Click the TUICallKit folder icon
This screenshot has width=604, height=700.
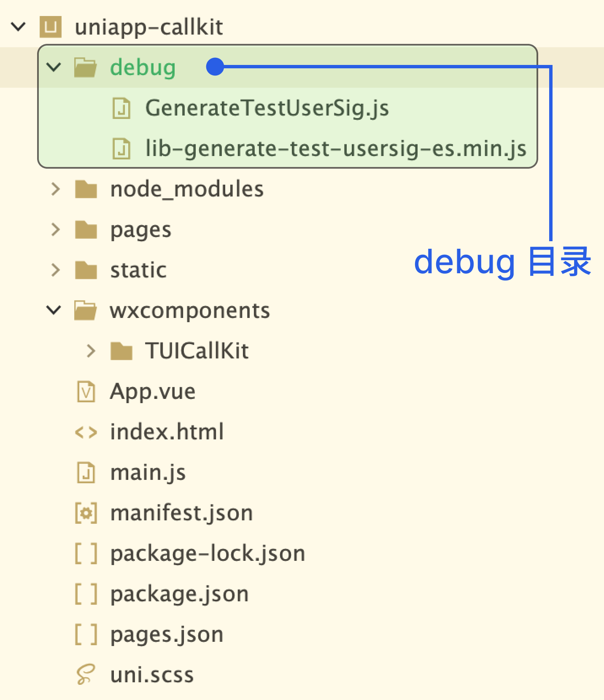[121, 351]
